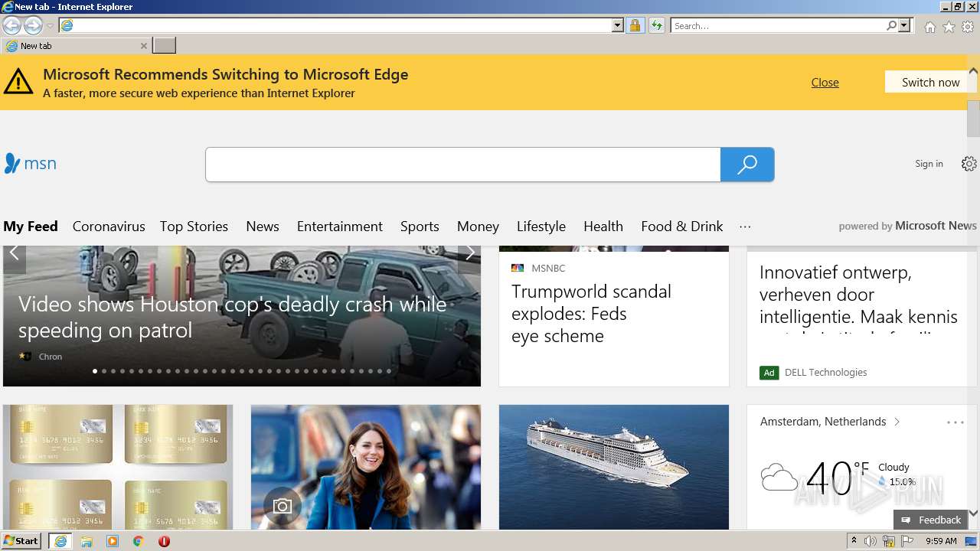Click the msn logo
Screen dimensions: 980x551
click(x=30, y=164)
